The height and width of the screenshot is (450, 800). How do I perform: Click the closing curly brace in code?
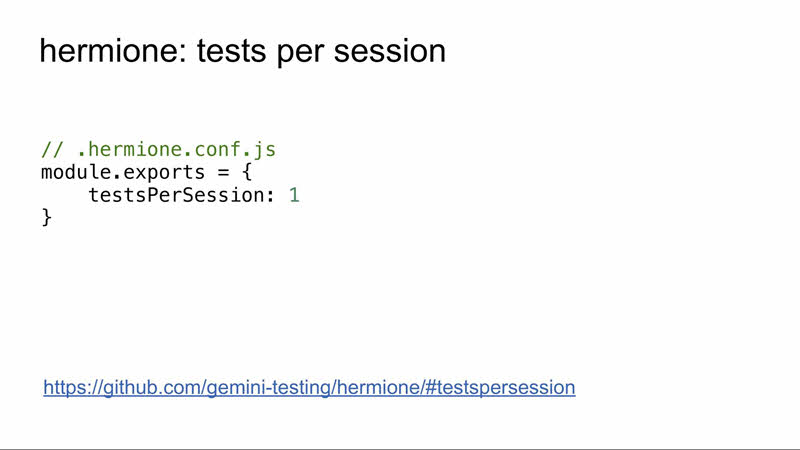tap(46, 218)
